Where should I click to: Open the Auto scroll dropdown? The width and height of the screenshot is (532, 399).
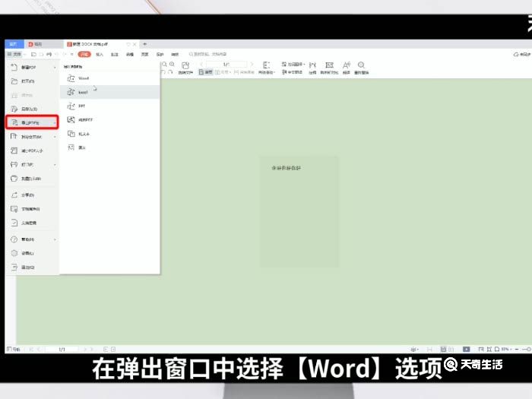point(267,68)
